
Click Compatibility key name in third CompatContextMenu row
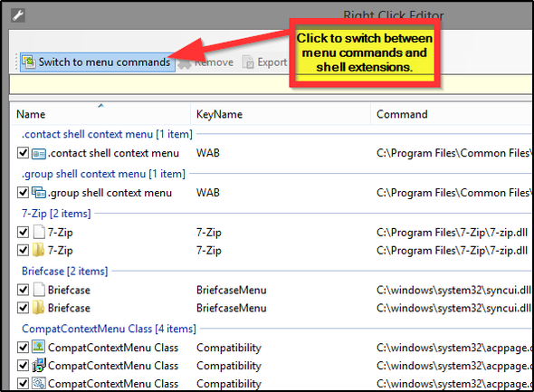click(x=229, y=384)
